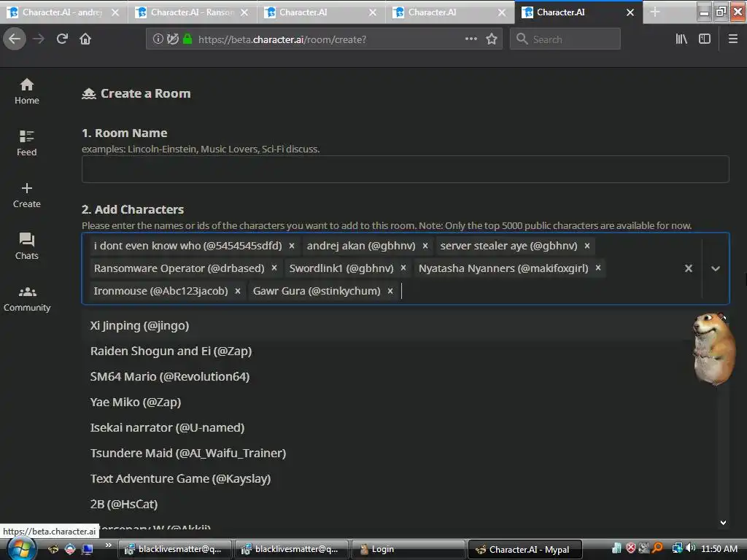Open tracking protection shield icon
Screen dimensions: 747x560
[172, 39]
